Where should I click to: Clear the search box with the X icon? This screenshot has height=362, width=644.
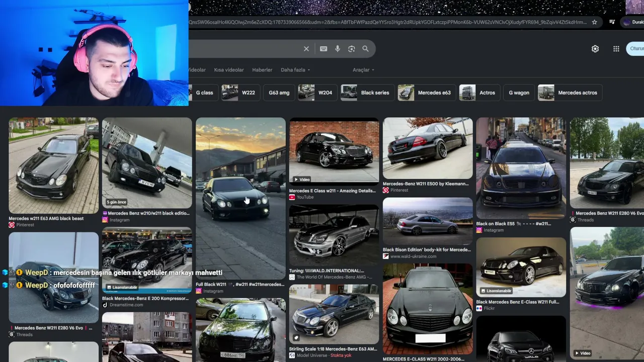tap(306, 49)
